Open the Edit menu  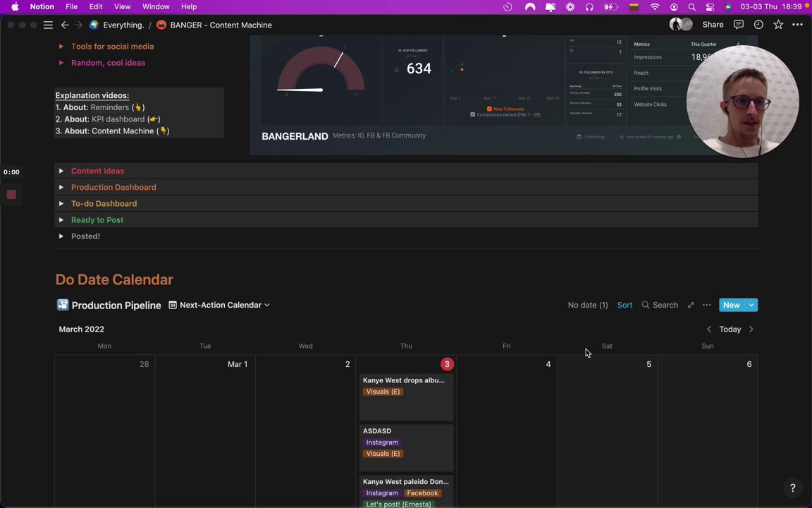(x=96, y=7)
